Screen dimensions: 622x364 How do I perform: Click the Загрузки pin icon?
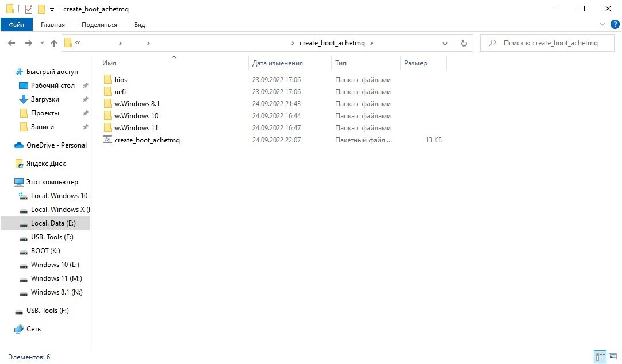coord(85,99)
